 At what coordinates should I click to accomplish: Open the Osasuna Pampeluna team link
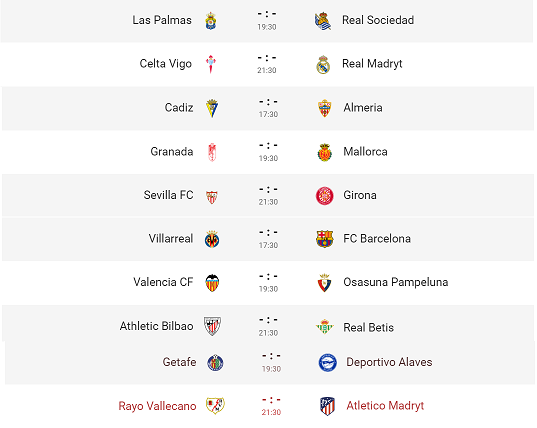(x=396, y=282)
